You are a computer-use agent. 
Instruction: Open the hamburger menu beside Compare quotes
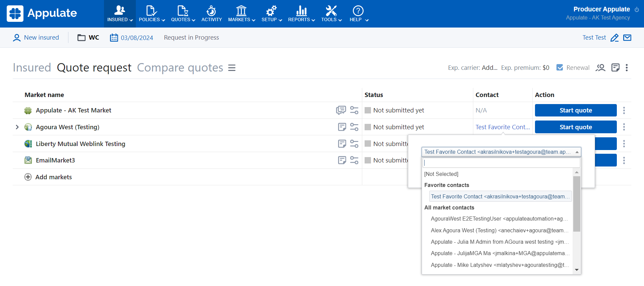click(232, 68)
